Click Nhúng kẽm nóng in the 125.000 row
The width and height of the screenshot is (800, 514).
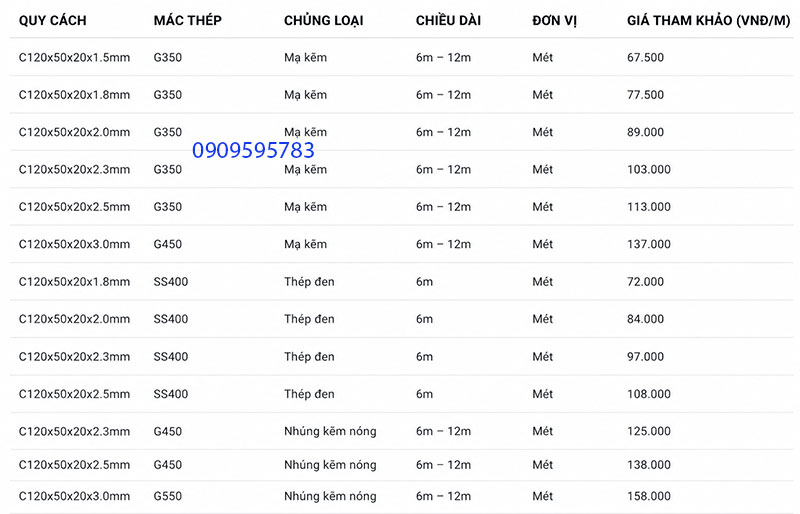pyautogui.click(x=330, y=431)
